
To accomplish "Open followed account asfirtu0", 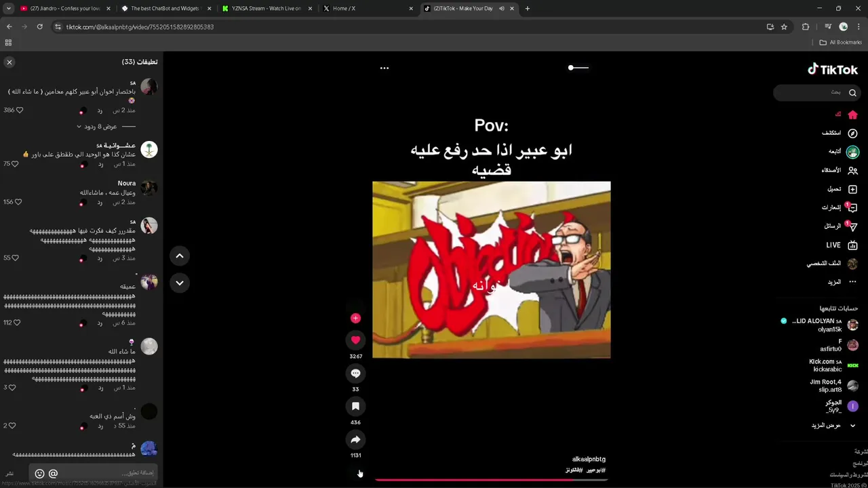I will point(839,345).
